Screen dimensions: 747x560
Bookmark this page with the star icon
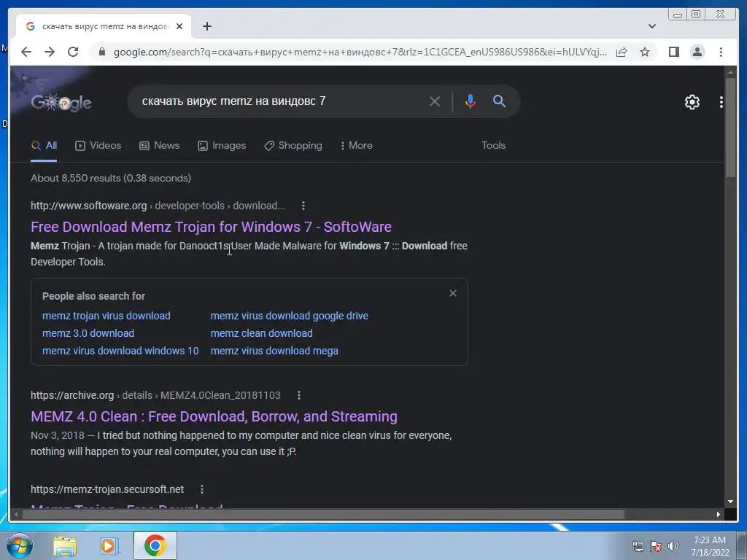645,52
